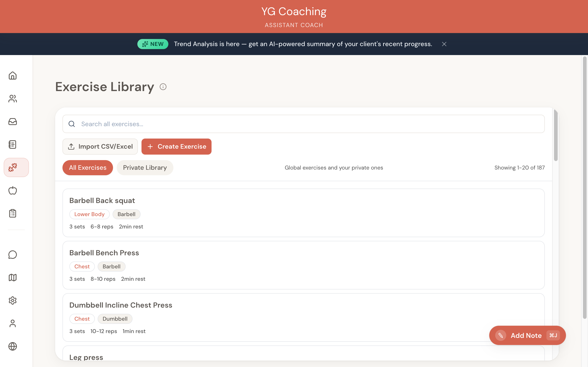Click the Import CSV/Excel button
This screenshot has height=367, width=588.
(100, 146)
